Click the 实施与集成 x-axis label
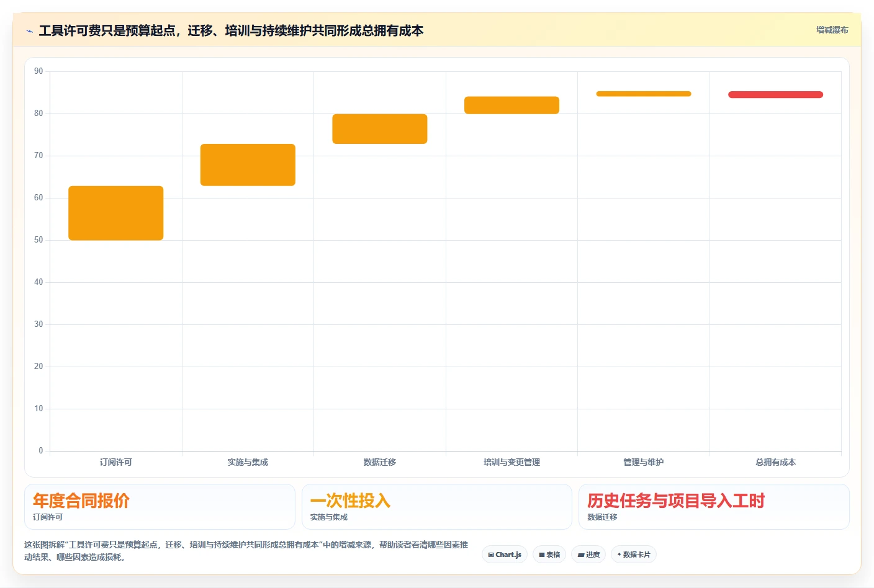Viewport: 874px width, 588px height. coord(248,462)
